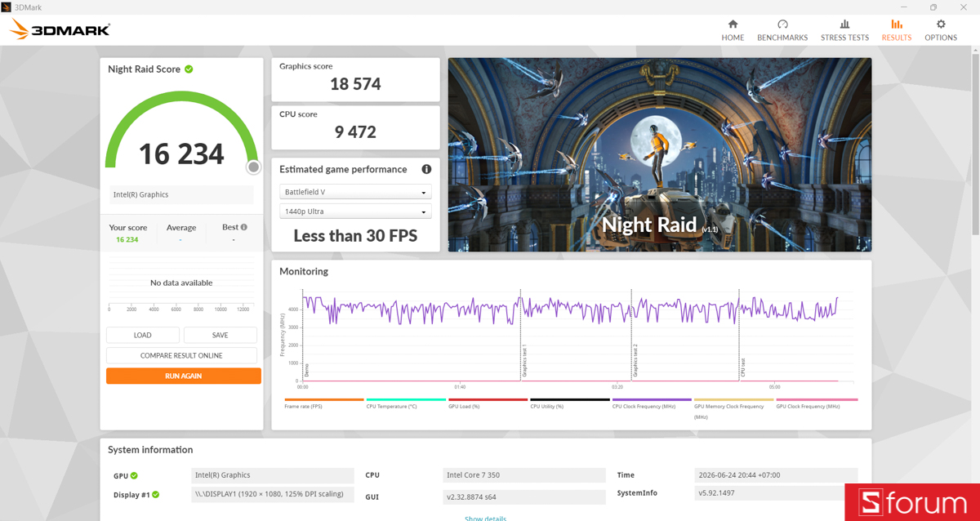Select the RESULTS tab

897,30
